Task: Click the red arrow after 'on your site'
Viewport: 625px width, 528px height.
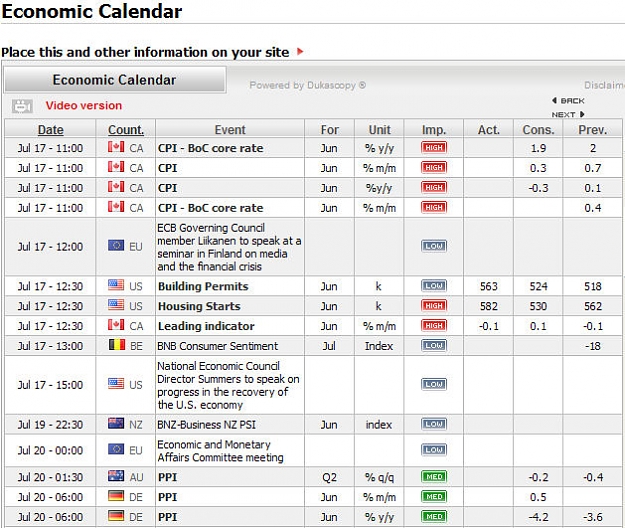Action: pyautogui.click(x=300, y=51)
